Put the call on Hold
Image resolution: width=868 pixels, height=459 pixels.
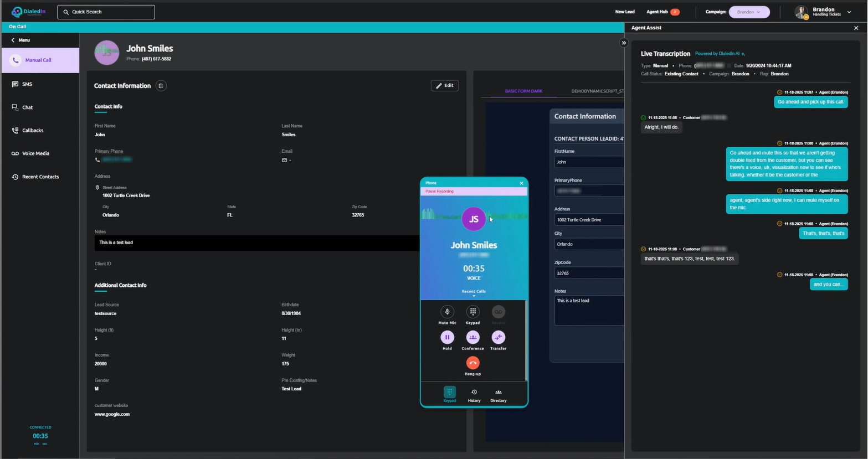(447, 337)
